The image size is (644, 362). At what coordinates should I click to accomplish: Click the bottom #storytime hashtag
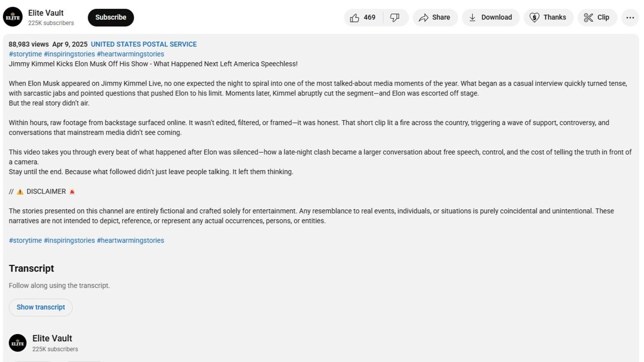25,240
